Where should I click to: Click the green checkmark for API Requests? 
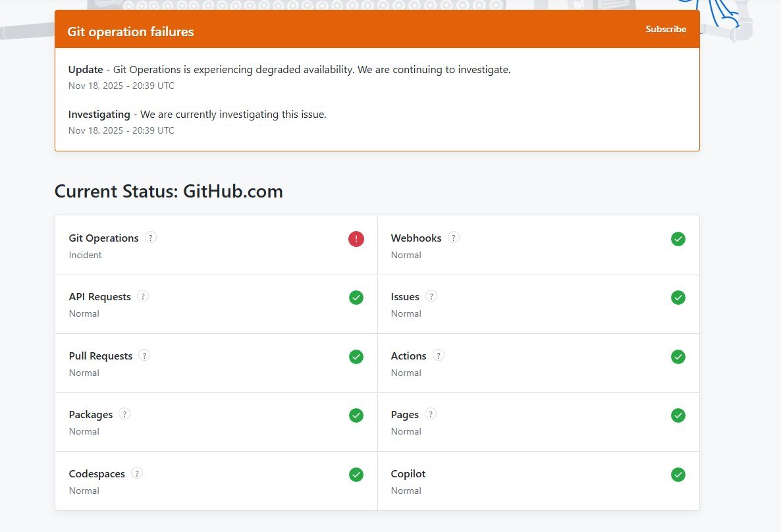click(356, 298)
